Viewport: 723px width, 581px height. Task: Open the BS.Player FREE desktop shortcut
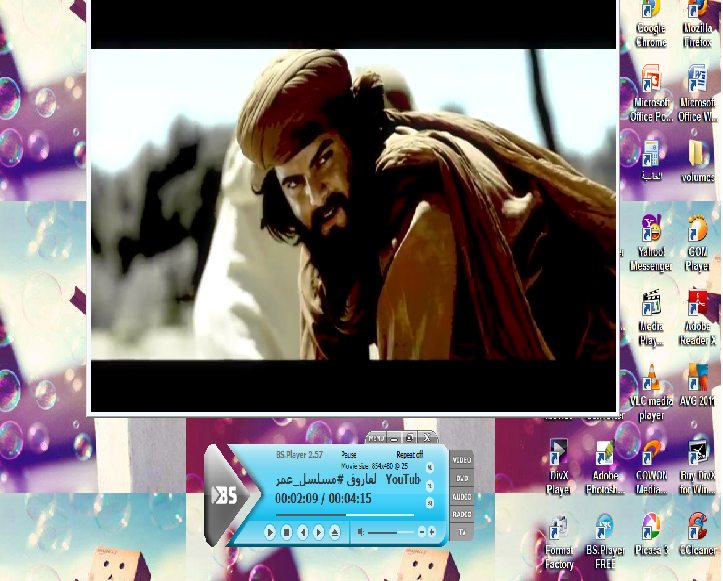point(605,542)
